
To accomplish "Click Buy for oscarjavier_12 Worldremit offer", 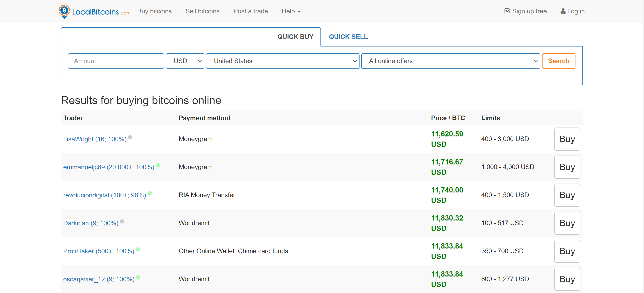I will coord(567,279).
